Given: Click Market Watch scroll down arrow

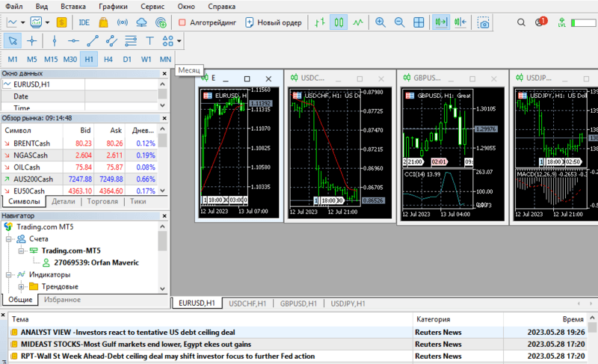Looking at the screenshot, I should pos(163,191).
